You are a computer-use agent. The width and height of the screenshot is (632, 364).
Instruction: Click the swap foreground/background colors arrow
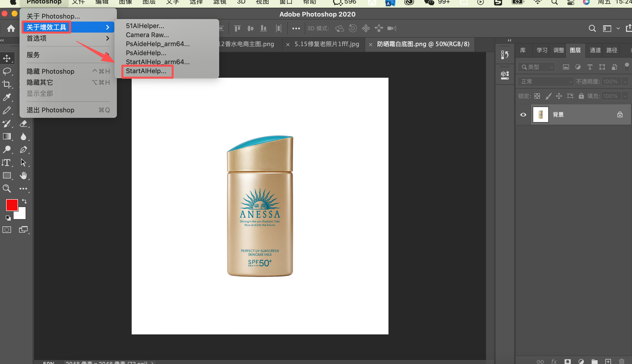coord(24,201)
